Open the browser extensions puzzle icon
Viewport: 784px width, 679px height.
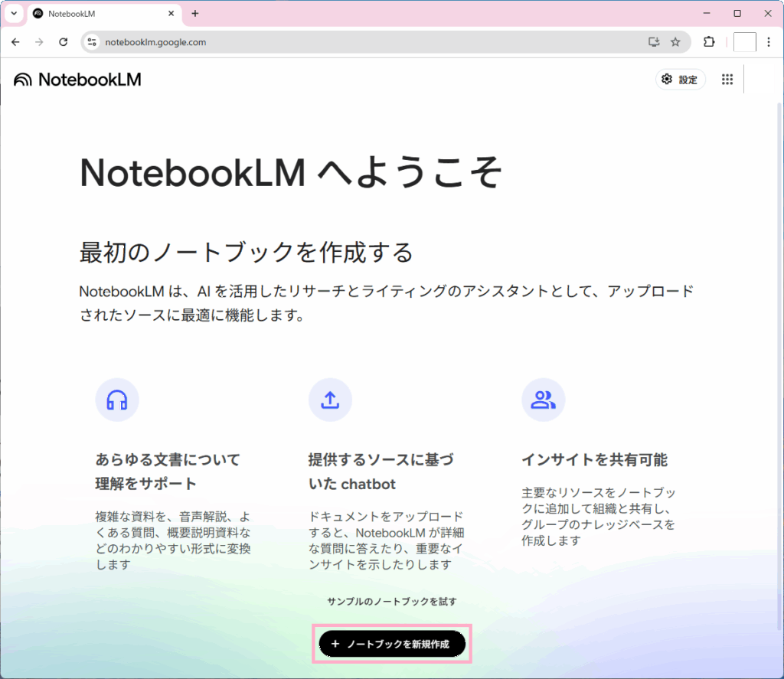click(709, 42)
